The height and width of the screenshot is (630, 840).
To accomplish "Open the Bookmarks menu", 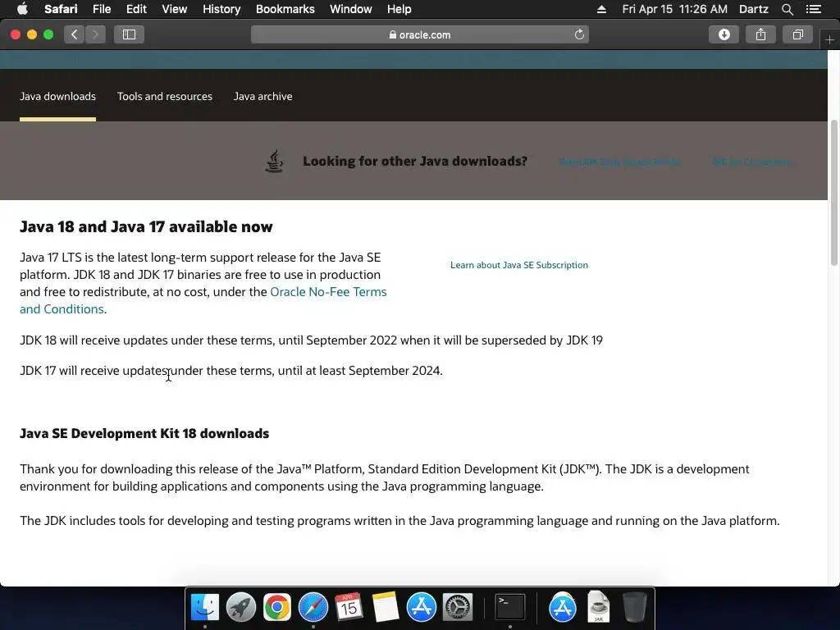I will coord(285,9).
